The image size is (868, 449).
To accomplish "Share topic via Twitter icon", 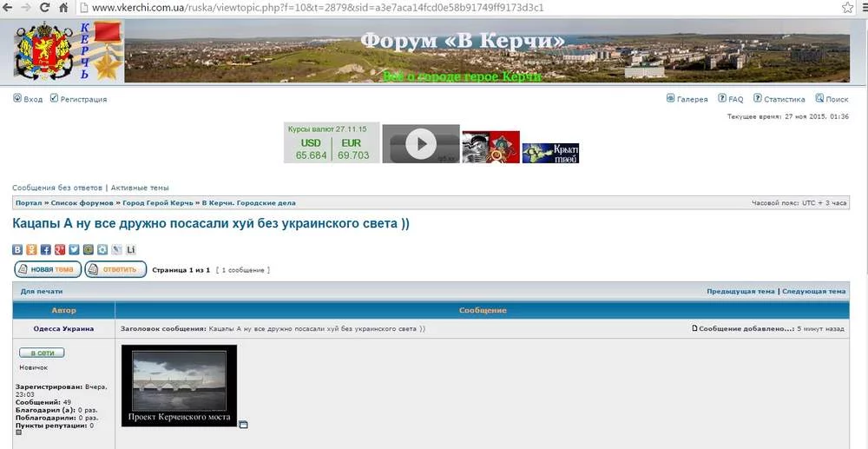I will click(x=74, y=250).
